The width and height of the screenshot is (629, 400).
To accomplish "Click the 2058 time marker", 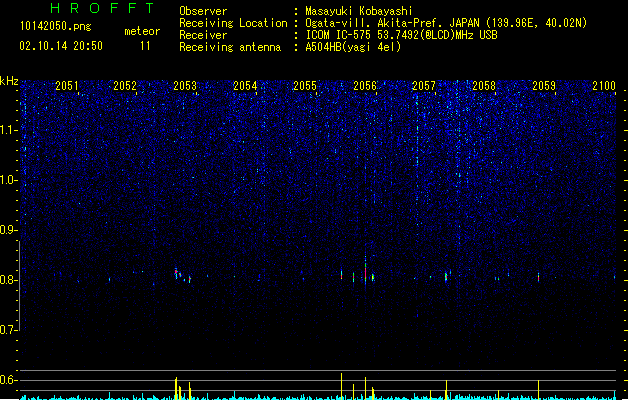I will (484, 86).
